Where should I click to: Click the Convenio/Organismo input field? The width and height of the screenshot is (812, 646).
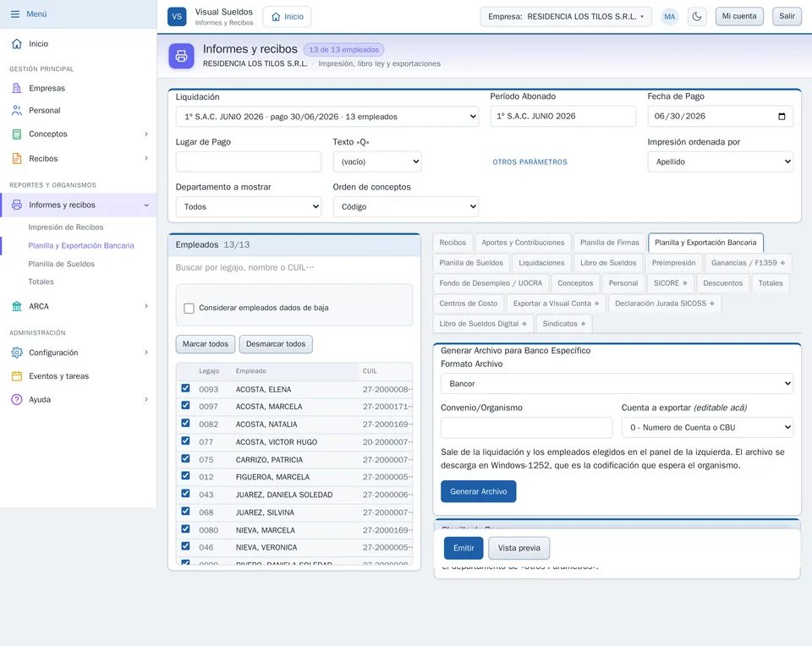[x=527, y=428]
